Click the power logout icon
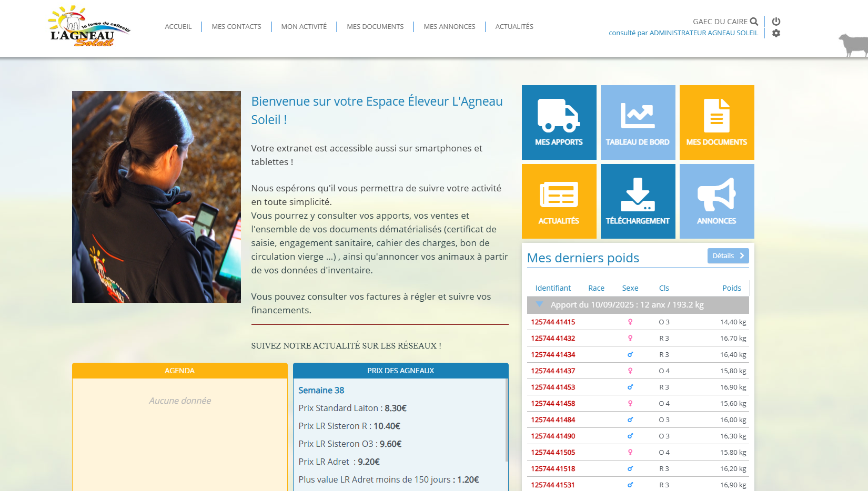The height and width of the screenshot is (491, 868). (776, 22)
